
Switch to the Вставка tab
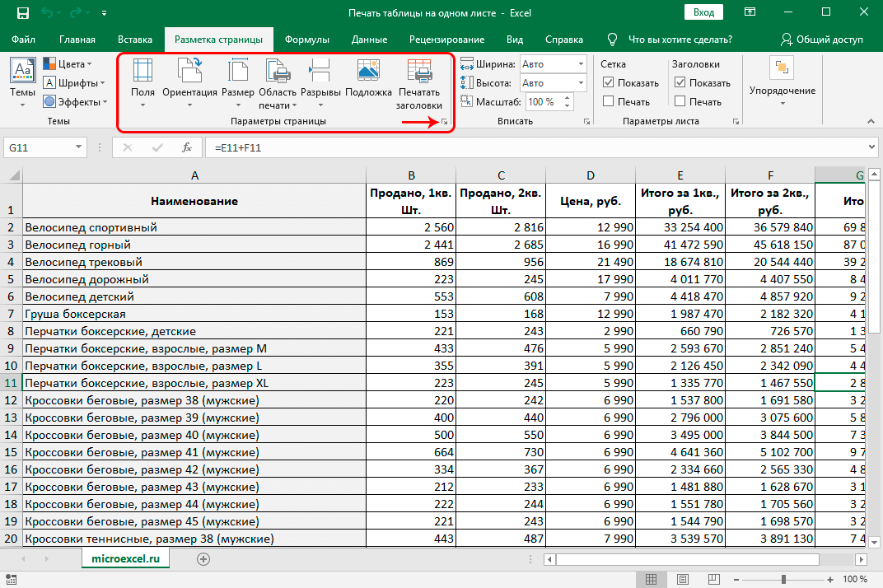click(x=135, y=40)
